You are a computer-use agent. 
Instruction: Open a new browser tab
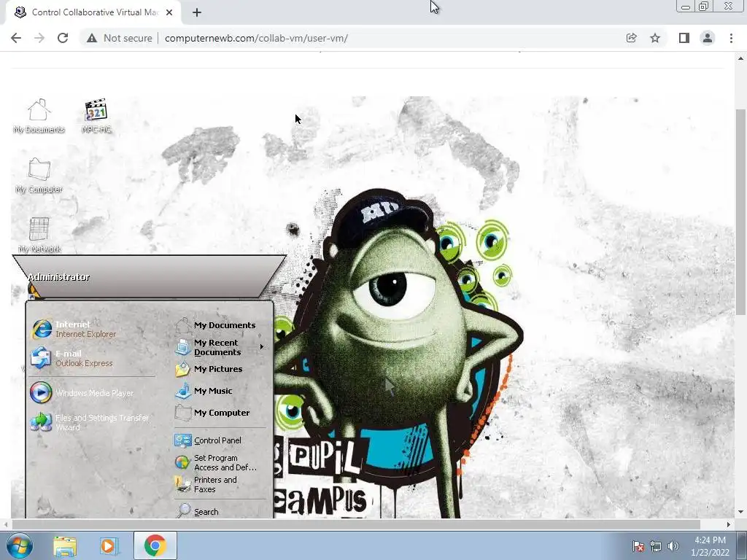coord(197,12)
